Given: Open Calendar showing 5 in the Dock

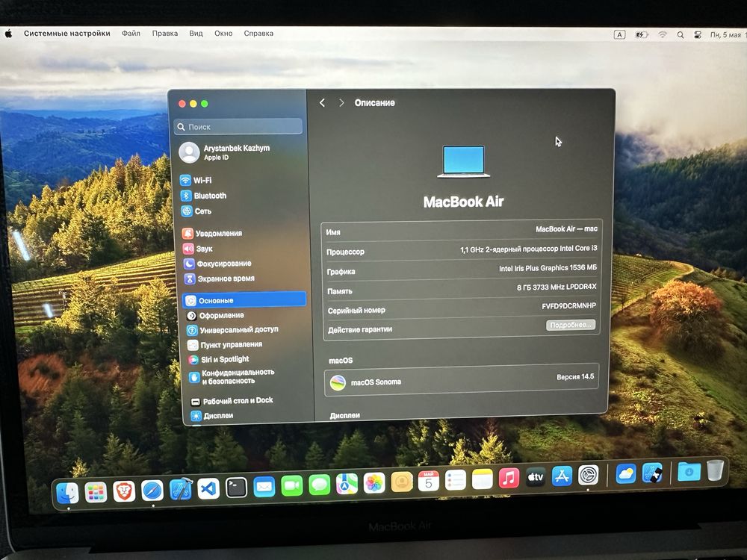Looking at the screenshot, I should 428,481.
